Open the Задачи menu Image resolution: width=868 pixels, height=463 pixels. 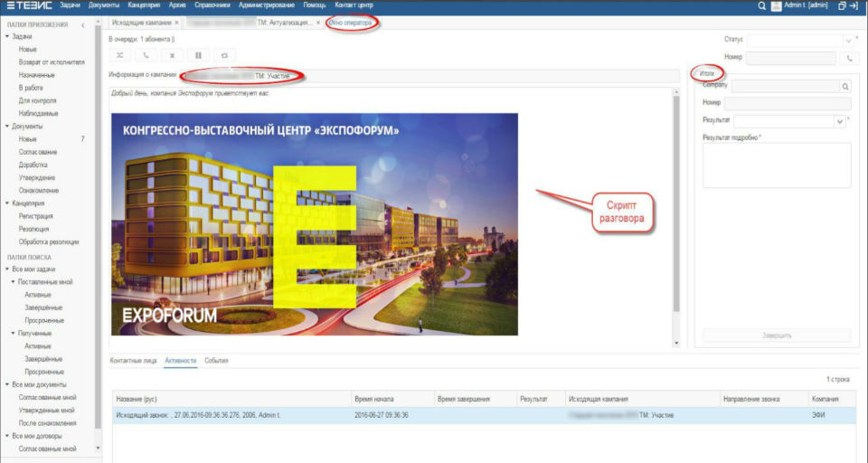(70, 5)
